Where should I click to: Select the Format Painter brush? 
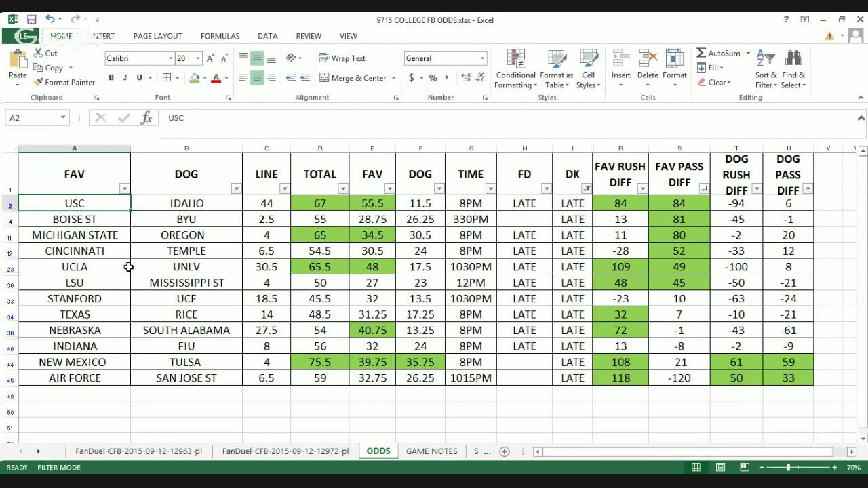37,82
